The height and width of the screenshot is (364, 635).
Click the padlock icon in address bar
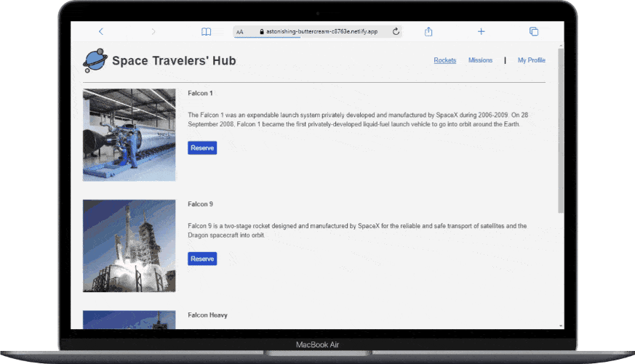262,31
